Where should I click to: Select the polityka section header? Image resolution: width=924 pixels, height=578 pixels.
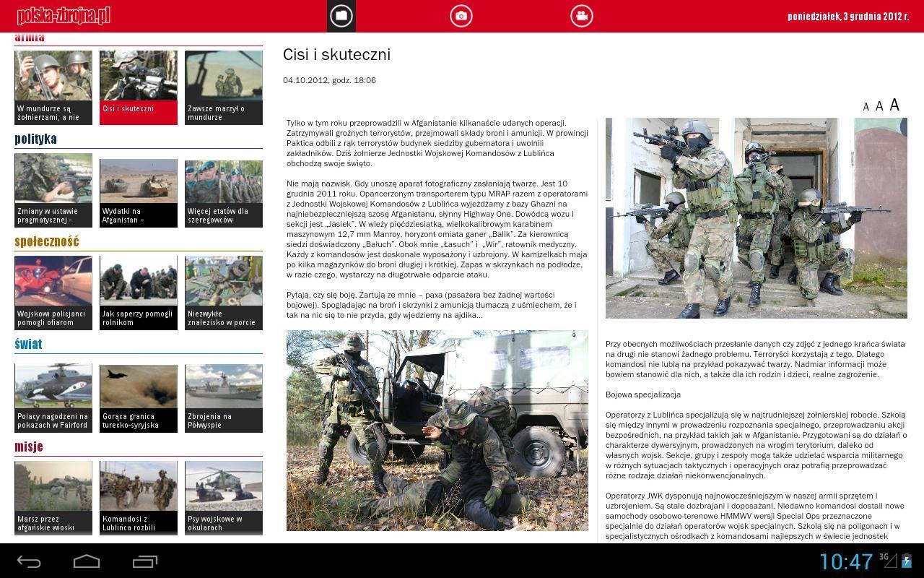33,138
